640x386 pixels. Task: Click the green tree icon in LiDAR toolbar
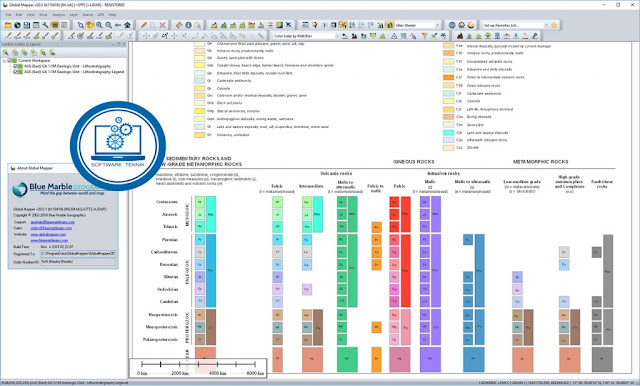pos(488,36)
